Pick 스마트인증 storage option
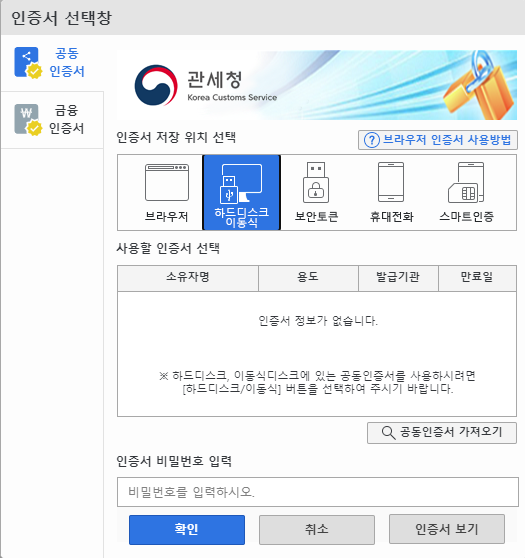525x558 pixels. 467,193
